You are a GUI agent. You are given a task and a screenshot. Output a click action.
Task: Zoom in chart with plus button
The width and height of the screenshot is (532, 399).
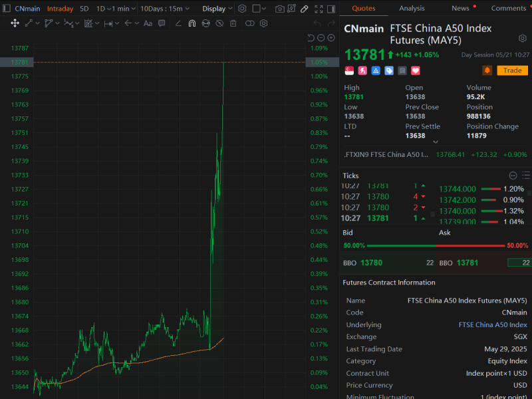331,38
